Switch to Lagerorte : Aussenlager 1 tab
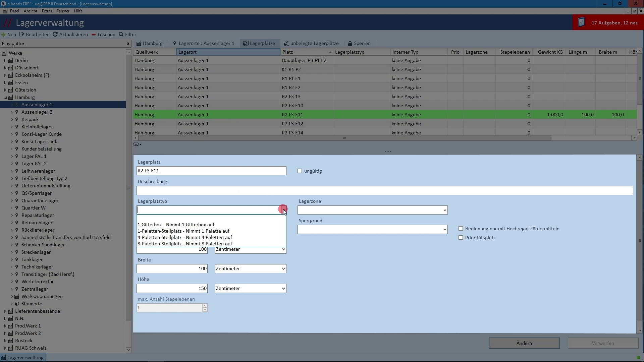 (x=203, y=43)
